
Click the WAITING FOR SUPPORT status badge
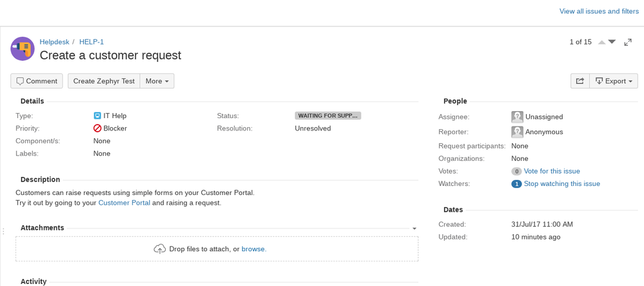click(x=328, y=116)
